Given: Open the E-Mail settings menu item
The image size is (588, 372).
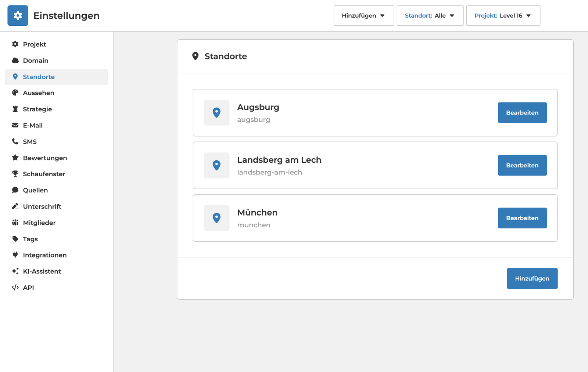Looking at the screenshot, I should tap(33, 125).
